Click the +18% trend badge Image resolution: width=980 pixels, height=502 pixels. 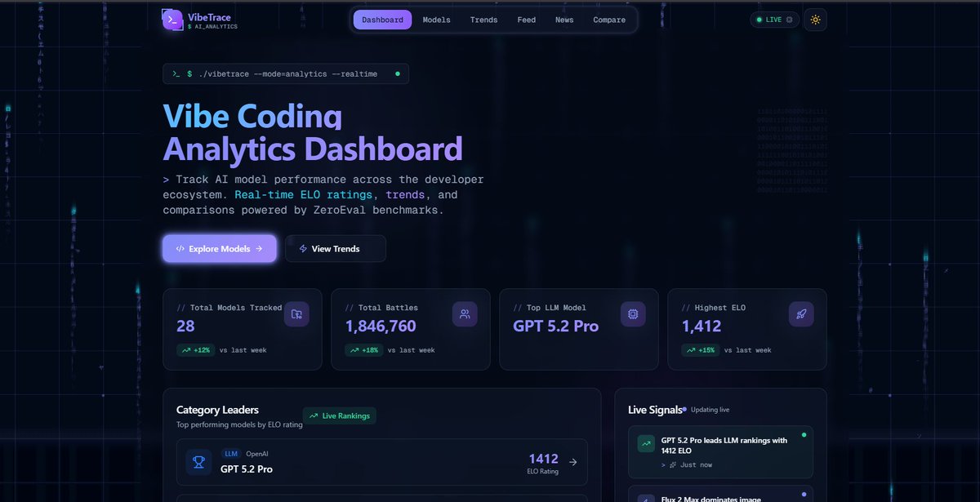[363, 350]
